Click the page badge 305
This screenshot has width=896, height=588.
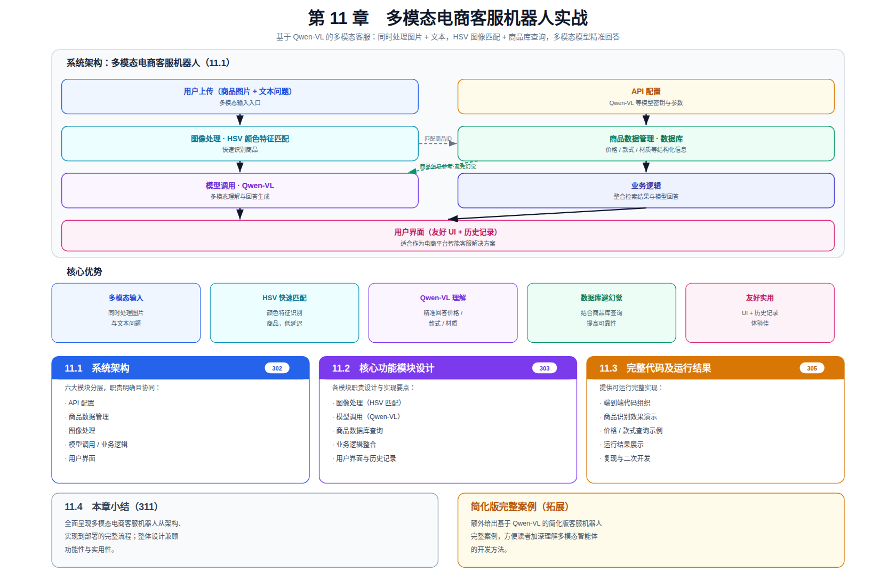point(812,368)
